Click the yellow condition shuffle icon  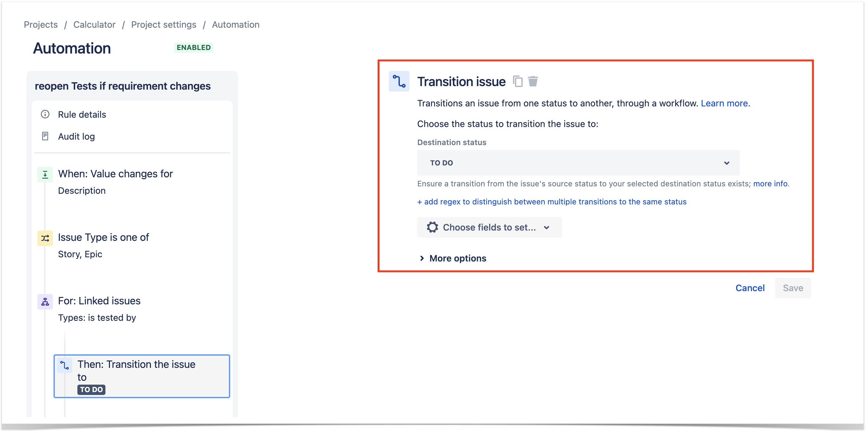pos(45,239)
